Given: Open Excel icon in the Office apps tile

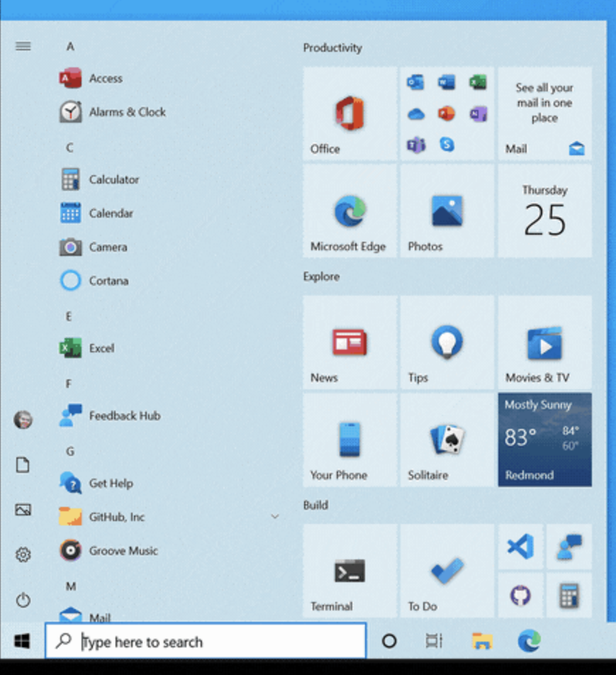Looking at the screenshot, I should (x=478, y=82).
